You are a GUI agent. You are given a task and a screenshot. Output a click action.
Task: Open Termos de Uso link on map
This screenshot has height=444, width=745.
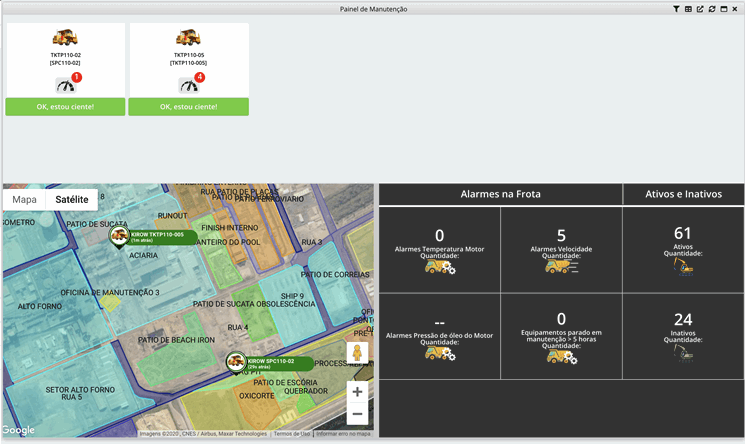click(291, 434)
